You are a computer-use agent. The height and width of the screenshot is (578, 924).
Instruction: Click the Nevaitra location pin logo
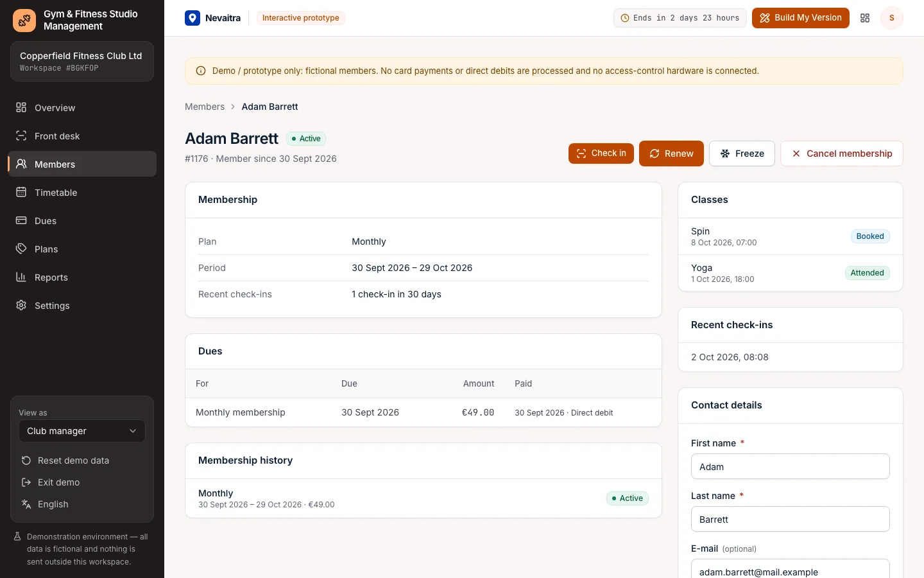[193, 18]
